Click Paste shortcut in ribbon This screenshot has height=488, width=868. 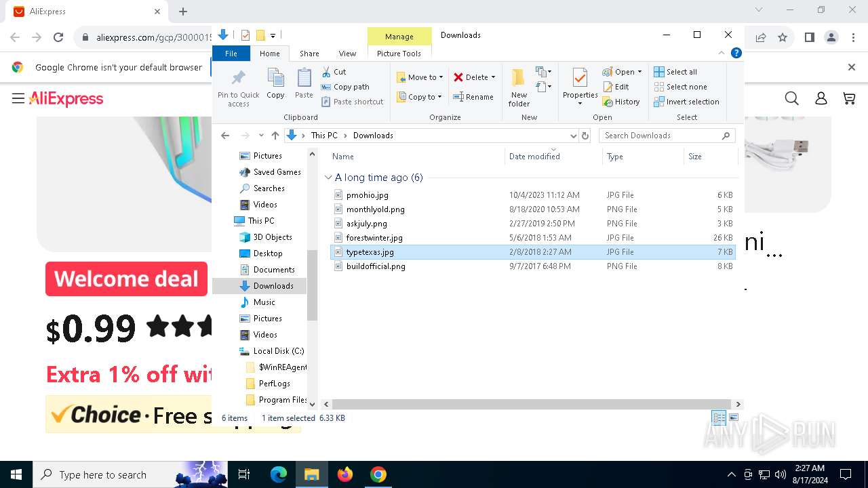coord(352,102)
